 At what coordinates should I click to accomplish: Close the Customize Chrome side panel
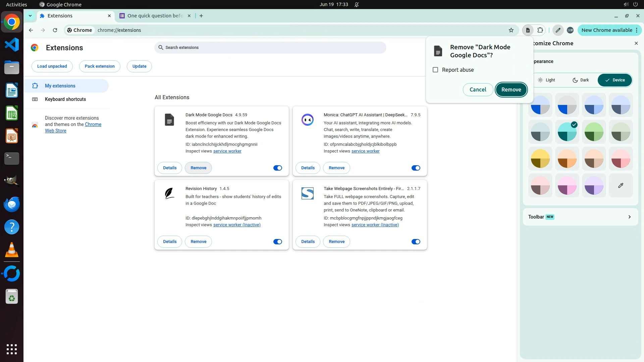click(636, 43)
